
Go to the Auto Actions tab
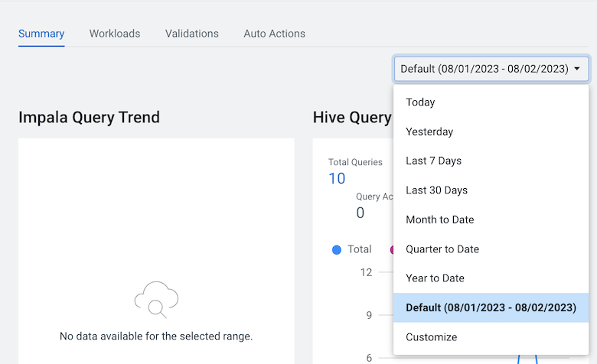(275, 34)
